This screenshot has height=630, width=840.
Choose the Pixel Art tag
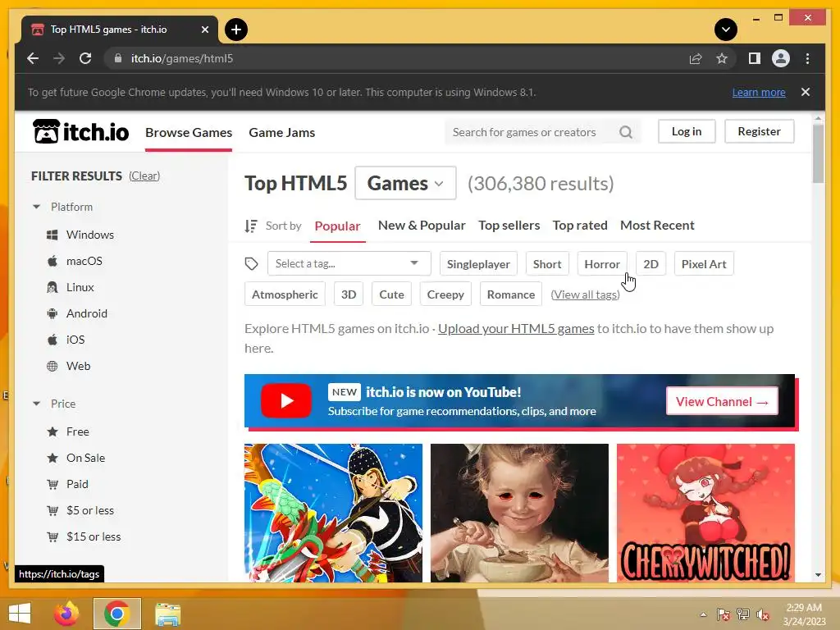coord(704,263)
